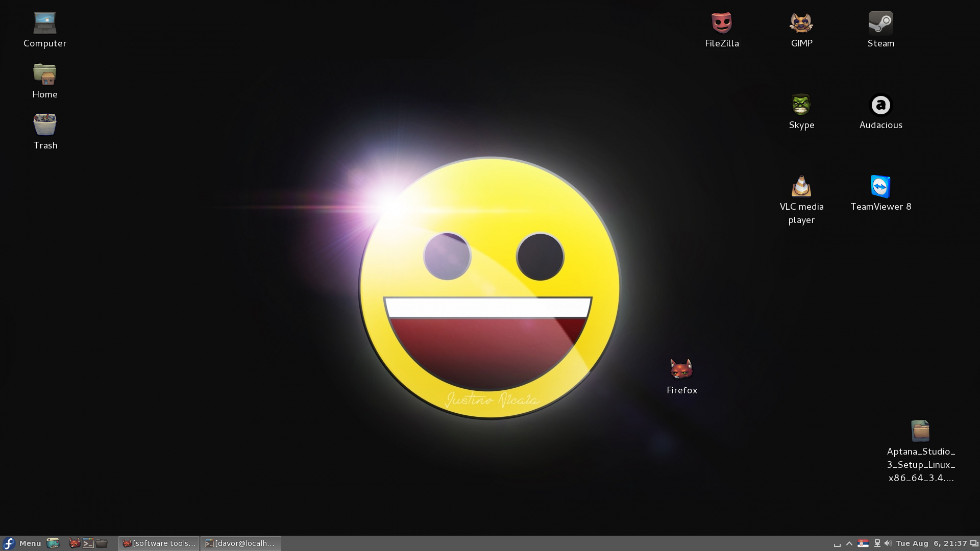Image resolution: width=980 pixels, height=551 pixels.
Task: Click the show desktop panel icon
Action: pyautogui.click(x=53, y=543)
